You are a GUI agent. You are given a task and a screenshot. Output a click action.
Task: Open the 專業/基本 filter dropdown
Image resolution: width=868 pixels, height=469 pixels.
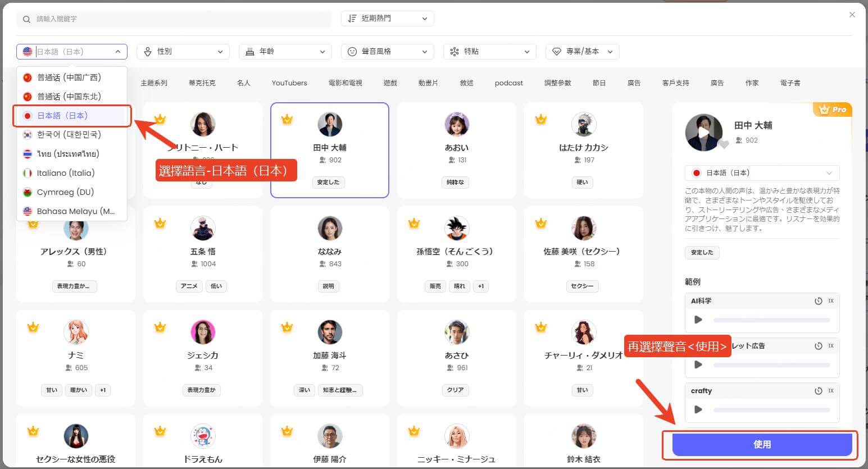[582, 52]
